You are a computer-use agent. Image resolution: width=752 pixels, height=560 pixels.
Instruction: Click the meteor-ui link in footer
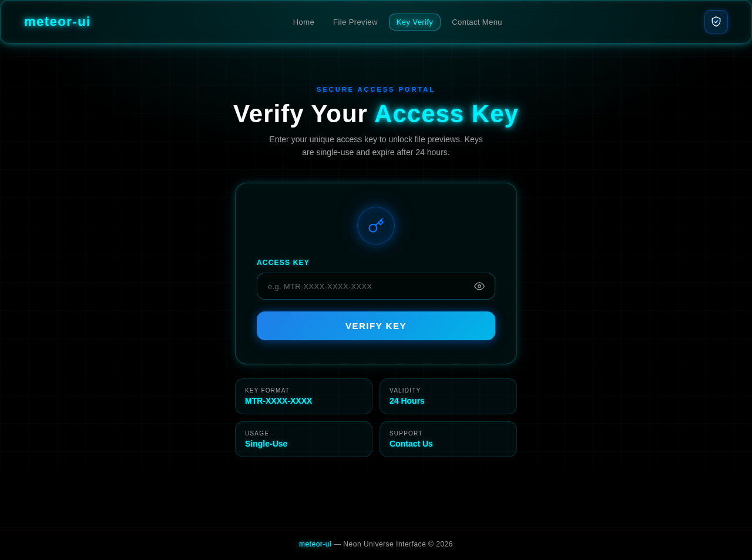coord(315,544)
